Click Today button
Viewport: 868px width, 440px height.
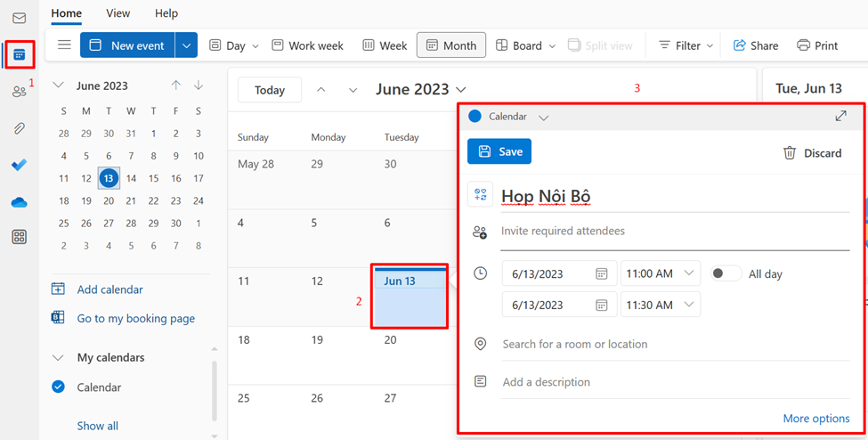(x=270, y=90)
